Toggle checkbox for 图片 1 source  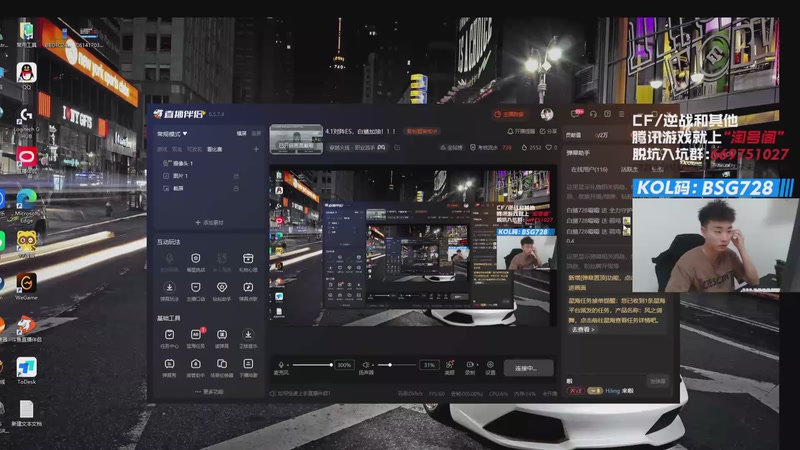(166, 176)
